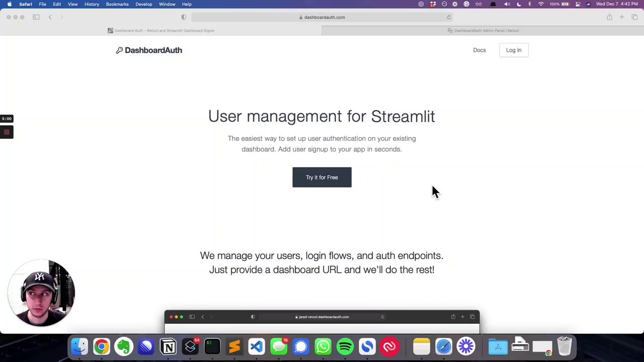This screenshot has height=362, width=644.
Task: Open the red Authy-style dock icon
Action: coord(389,346)
